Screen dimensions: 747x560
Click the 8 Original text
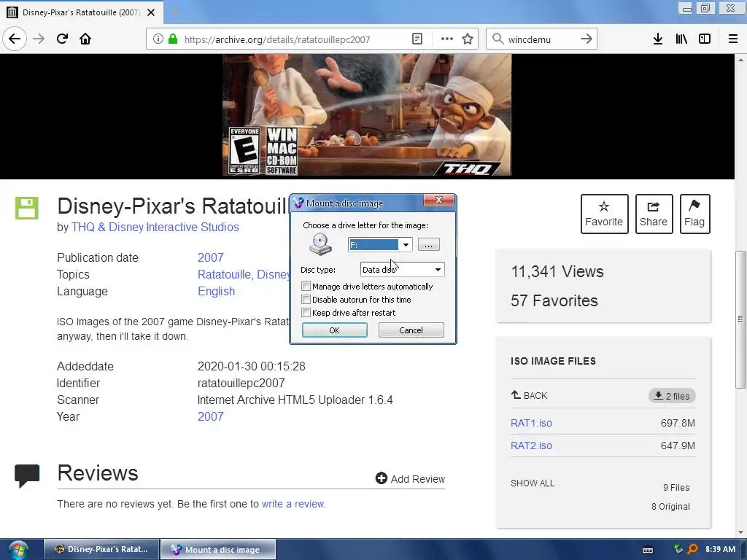pos(671,507)
